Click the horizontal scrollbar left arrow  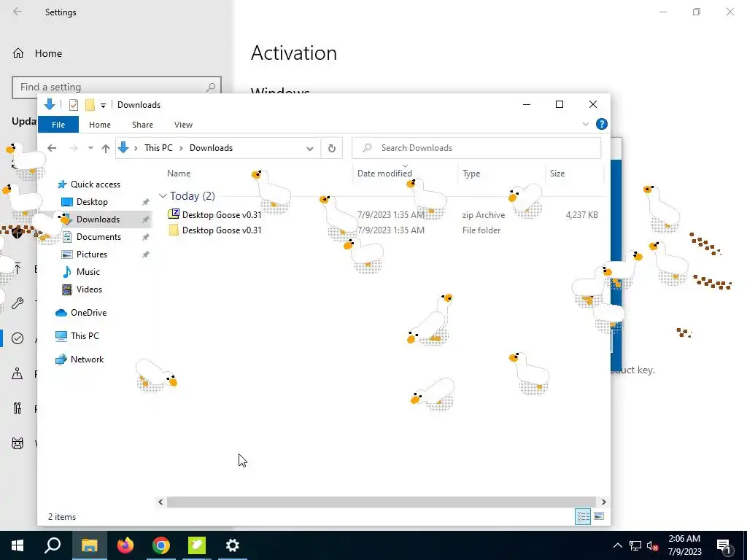pos(160,502)
